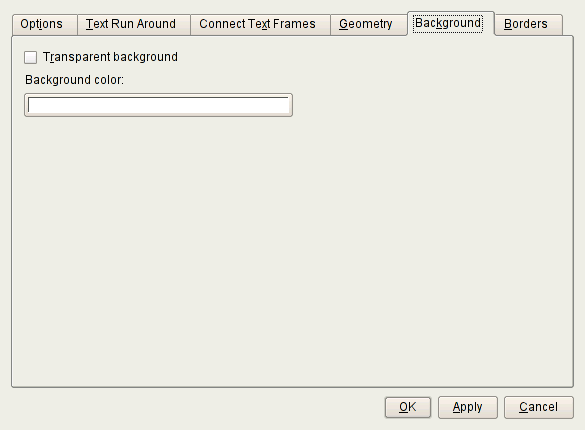Screen dimensions: 585x430
Task: Show the Borders tab
Action: tap(528, 25)
